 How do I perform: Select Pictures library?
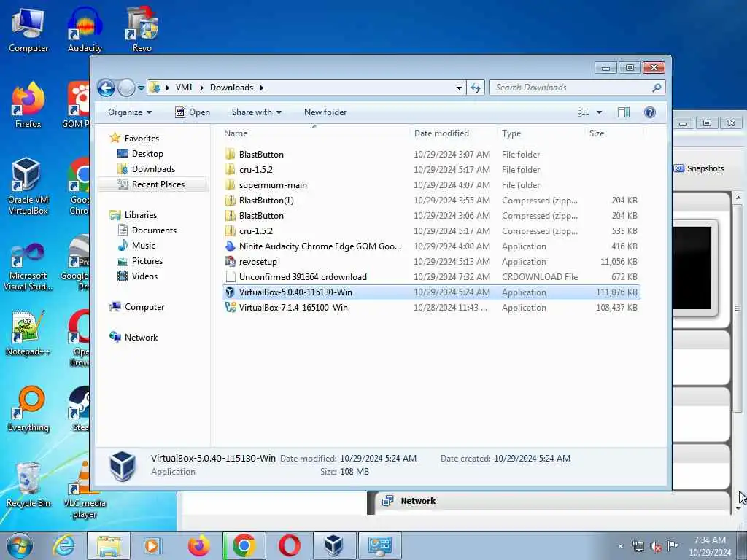tap(147, 260)
